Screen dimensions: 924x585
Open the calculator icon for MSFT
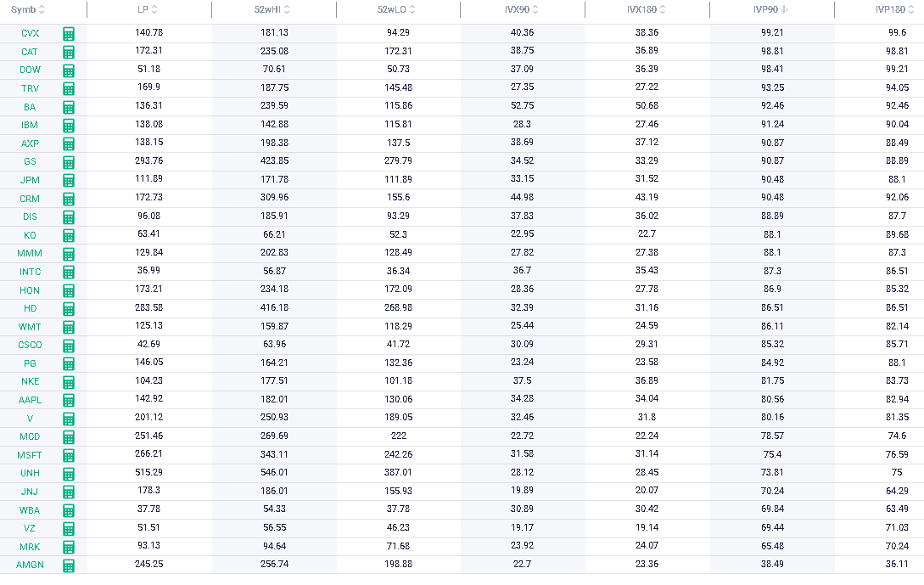[69, 455]
